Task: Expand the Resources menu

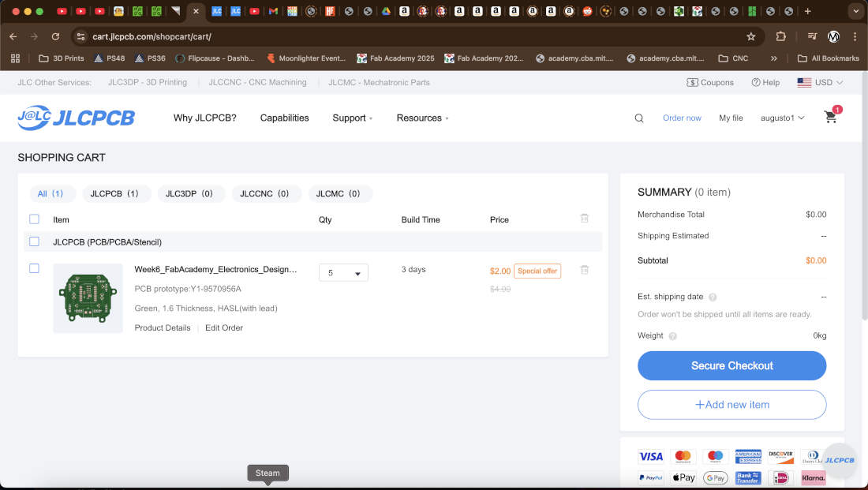Action: pos(422,118)
